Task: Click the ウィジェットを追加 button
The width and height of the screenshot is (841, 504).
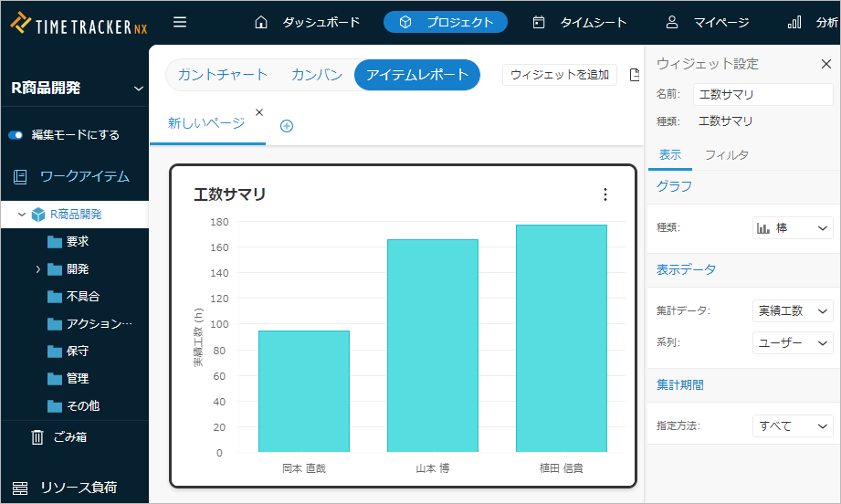Action: pos(559,75)
